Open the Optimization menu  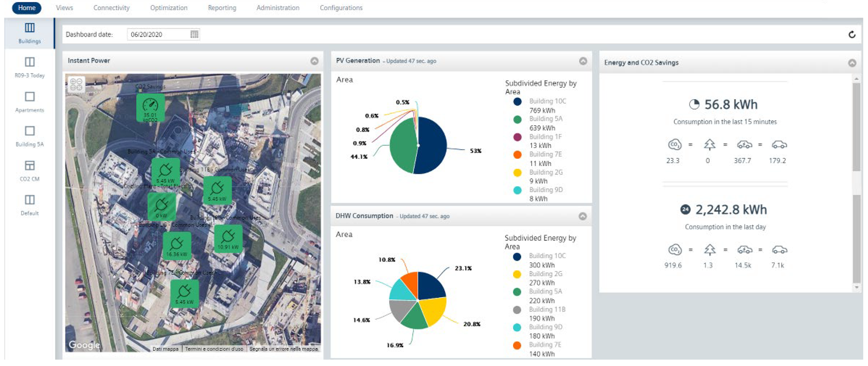(x=169, y=8)
